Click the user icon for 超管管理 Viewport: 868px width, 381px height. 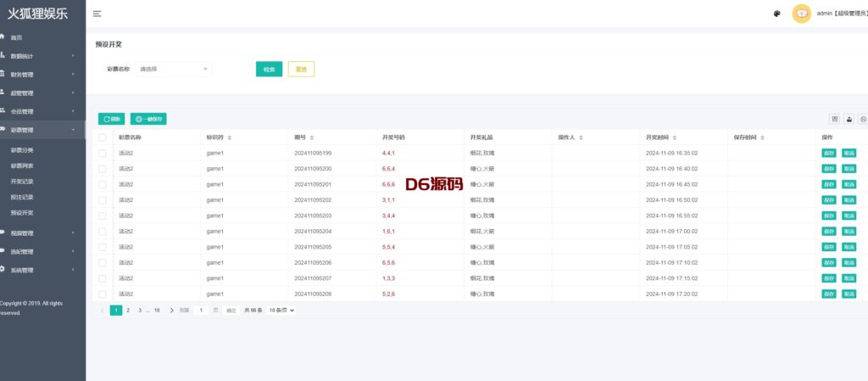[x=3, y=92]
